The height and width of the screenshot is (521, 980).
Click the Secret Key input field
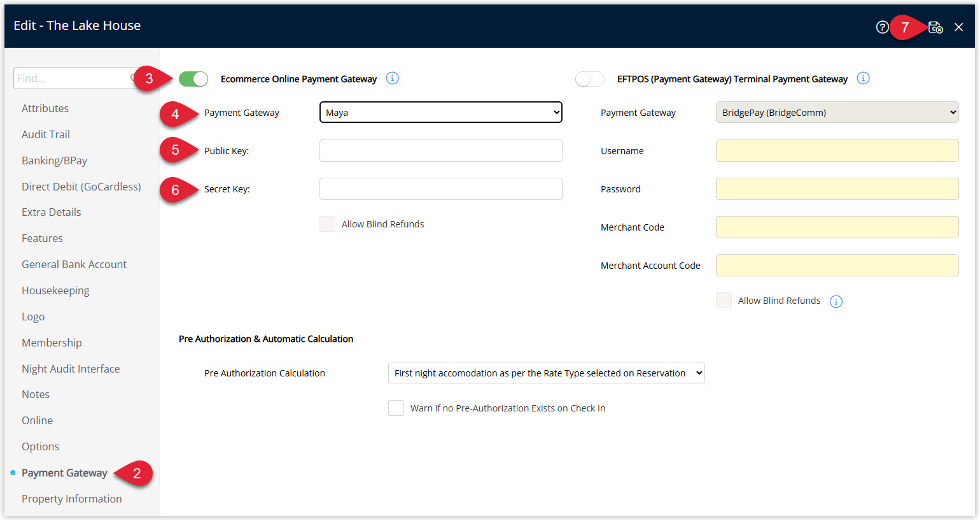pyautogui.click(x=441, y=189)
